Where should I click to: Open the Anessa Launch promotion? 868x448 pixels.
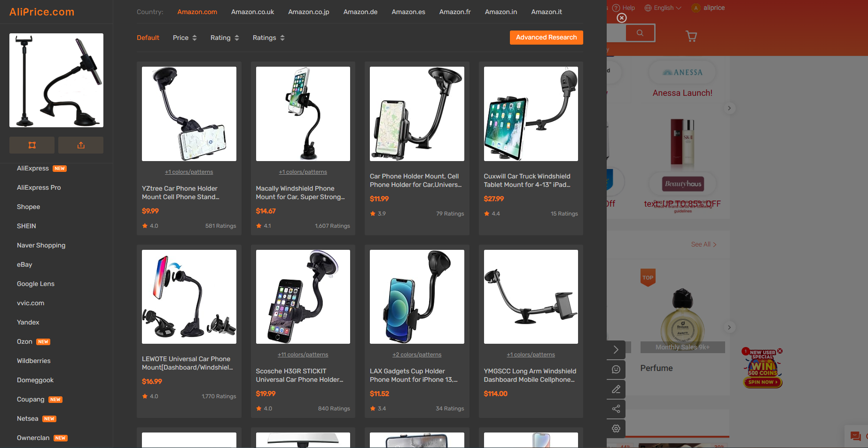pos(682,93)
